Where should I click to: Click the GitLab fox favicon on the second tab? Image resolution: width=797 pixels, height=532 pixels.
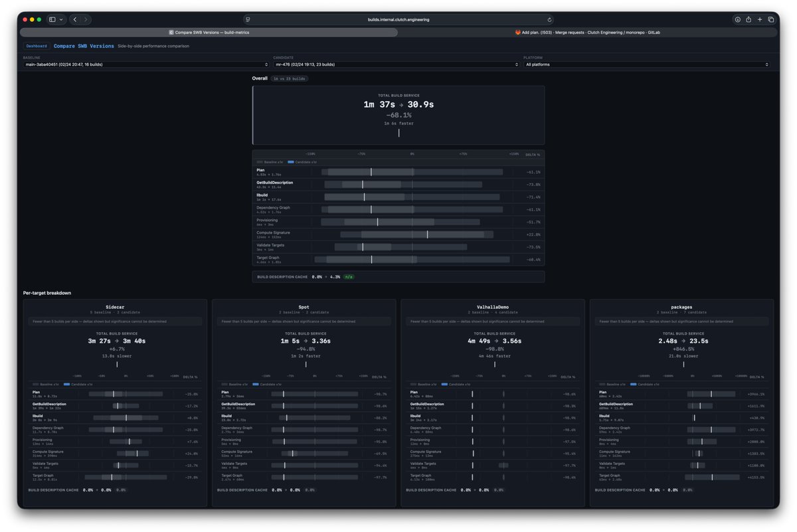click(518, 32)
